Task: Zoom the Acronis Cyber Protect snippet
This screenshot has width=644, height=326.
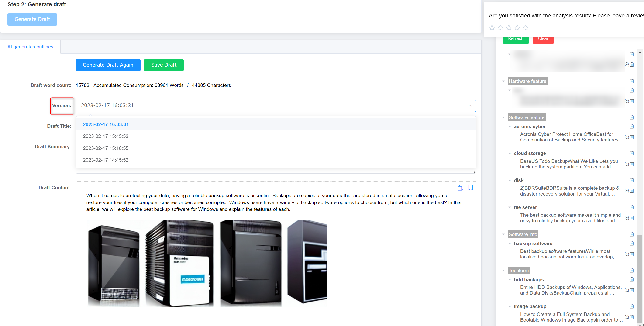Action: point(627,137)
